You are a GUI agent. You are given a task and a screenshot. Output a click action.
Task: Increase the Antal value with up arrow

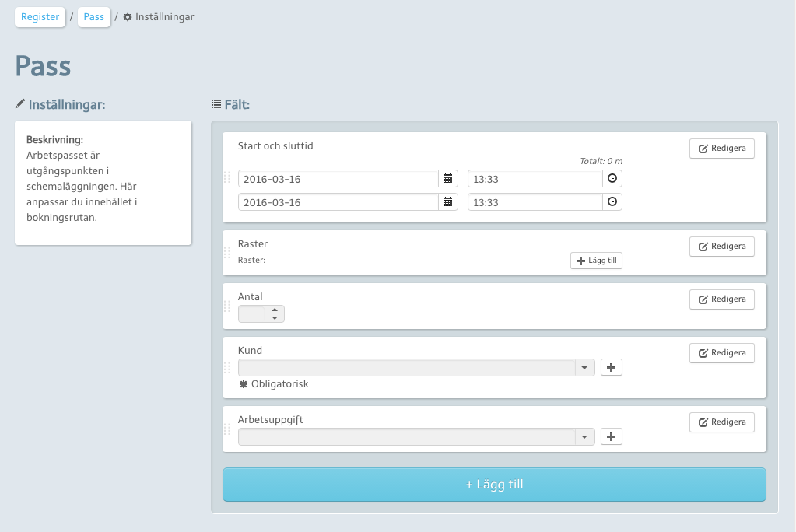275,310
